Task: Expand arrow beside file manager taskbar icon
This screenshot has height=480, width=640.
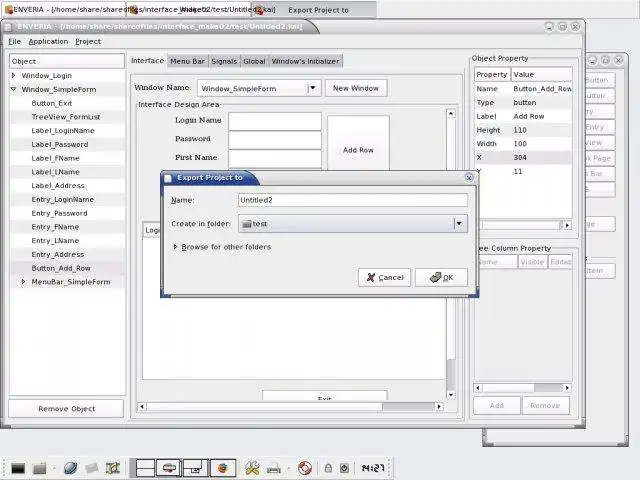Action: [54, 468]
